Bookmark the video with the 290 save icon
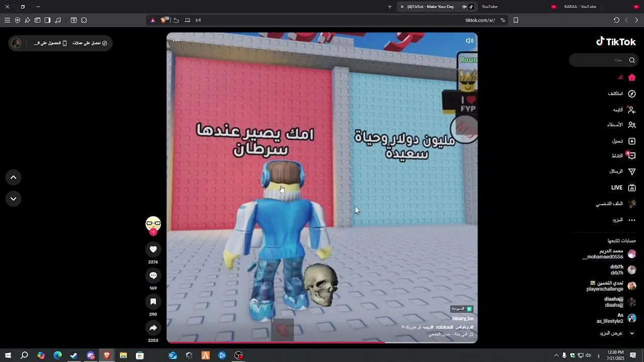644x362 pixels. (153, 302)
